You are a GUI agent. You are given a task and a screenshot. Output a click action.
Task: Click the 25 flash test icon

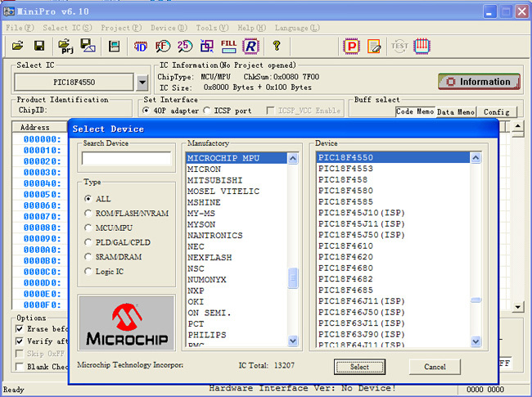tap(185, 46)
